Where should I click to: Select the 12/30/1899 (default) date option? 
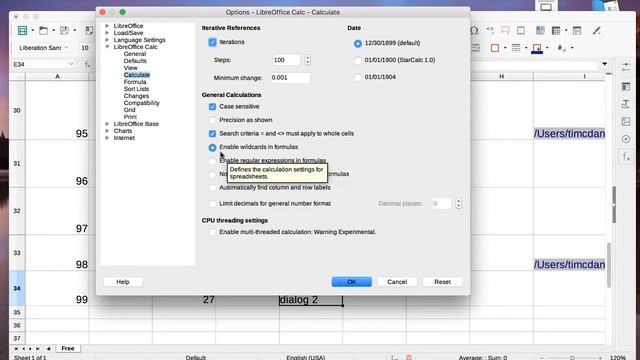[358, 43]
